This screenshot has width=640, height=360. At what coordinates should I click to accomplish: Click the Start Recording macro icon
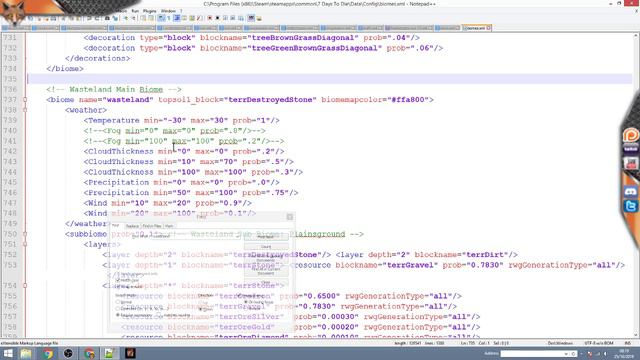pyautogui.click(x=209, y=18)
